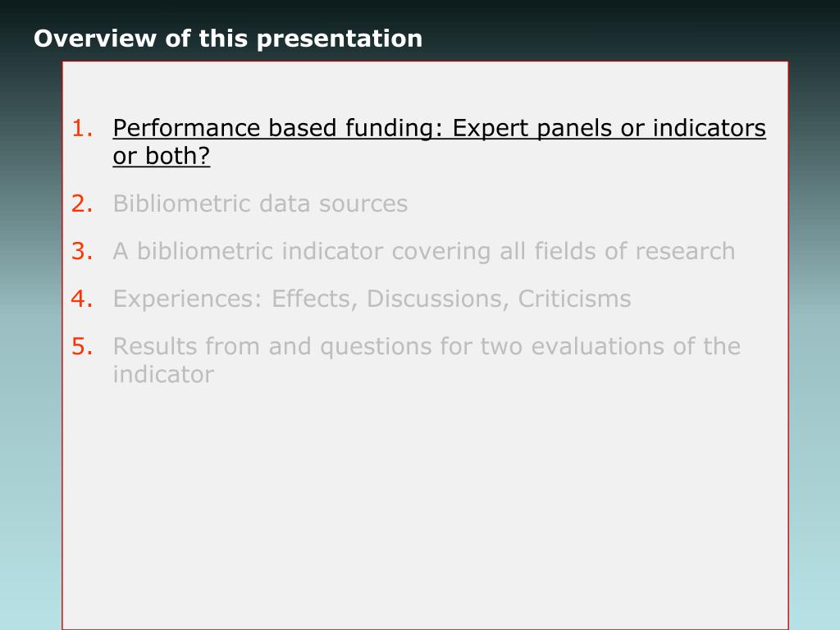Click the underlined 'or both?' text
Image resolution: width=840 pixels, height=630 pixels.
tap(162, 157)
